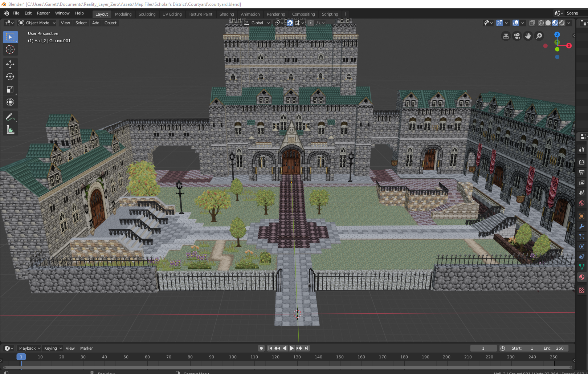Open the Modifiers wrench tab

(x=582, y=226)
